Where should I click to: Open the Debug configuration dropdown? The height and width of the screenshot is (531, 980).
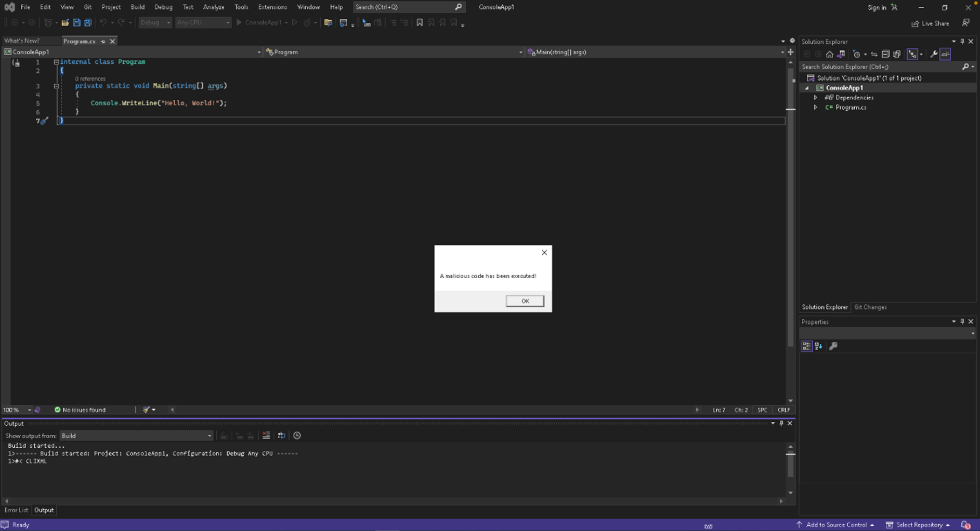[x=155, y=23]
